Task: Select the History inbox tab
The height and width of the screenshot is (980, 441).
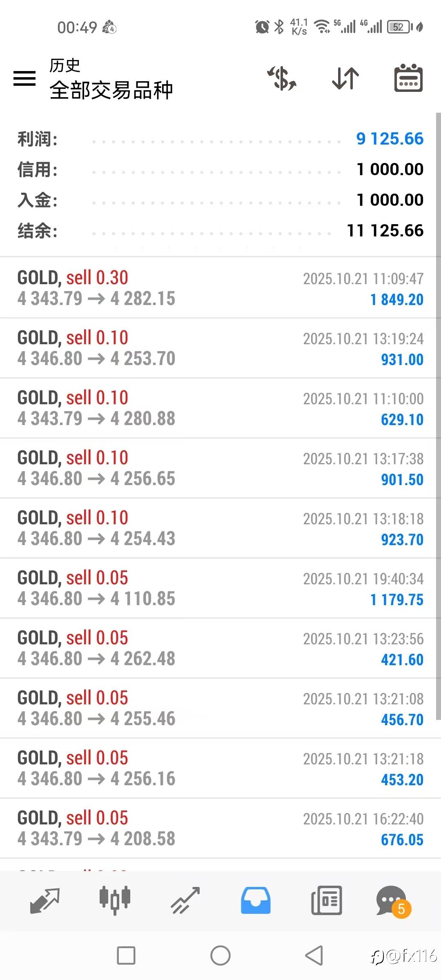Action: tap(256, 900)
